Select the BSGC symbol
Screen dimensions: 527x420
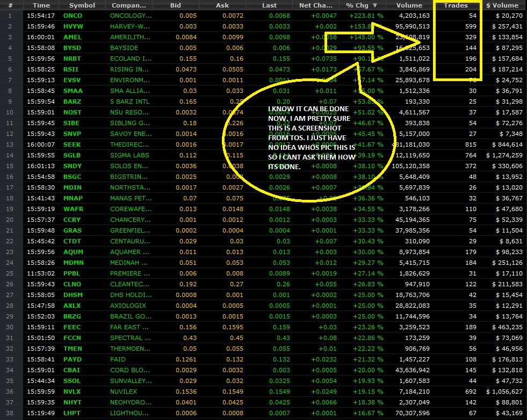click(73, 177)
